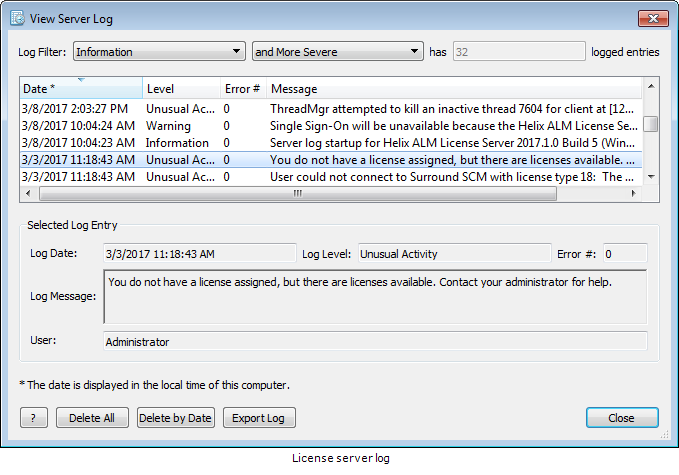Click the question mark help button

(x=33, y=418)
